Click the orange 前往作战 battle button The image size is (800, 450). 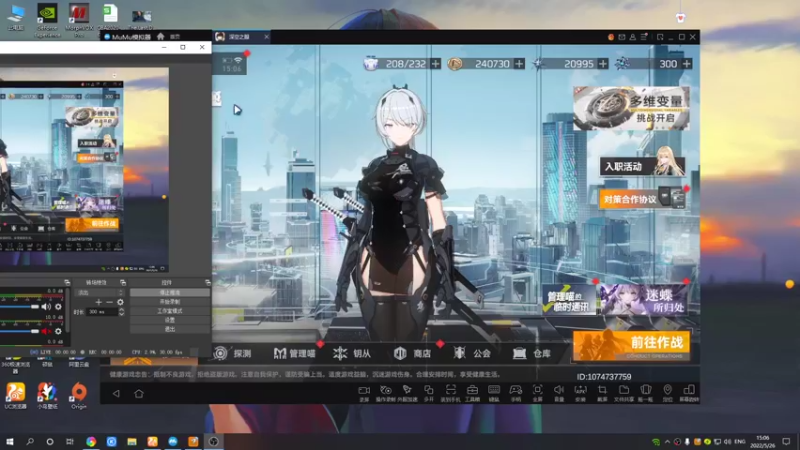[x=632, y=345]
